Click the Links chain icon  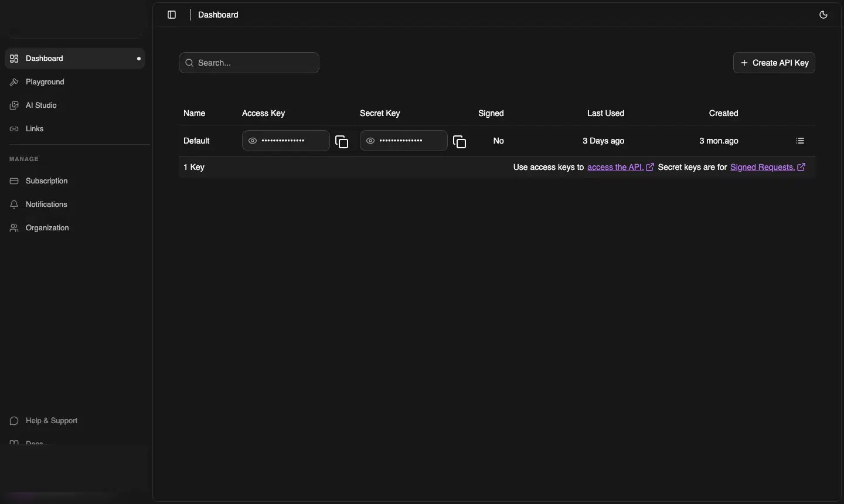point(14,129)
